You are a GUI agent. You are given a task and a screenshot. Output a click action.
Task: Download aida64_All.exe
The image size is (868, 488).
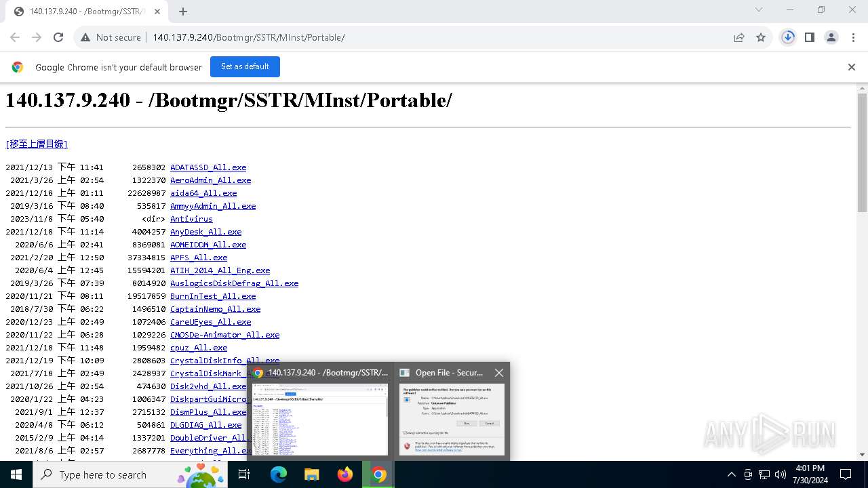point(203,193)
